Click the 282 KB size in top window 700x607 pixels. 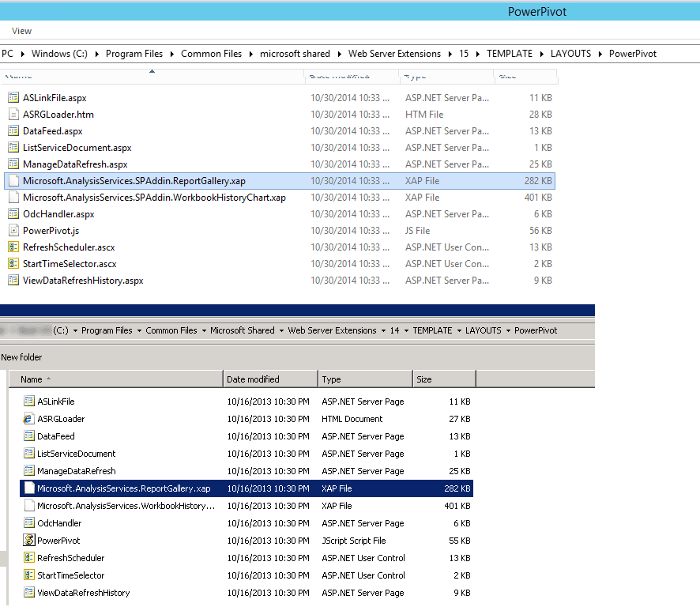tap(538, 181)
